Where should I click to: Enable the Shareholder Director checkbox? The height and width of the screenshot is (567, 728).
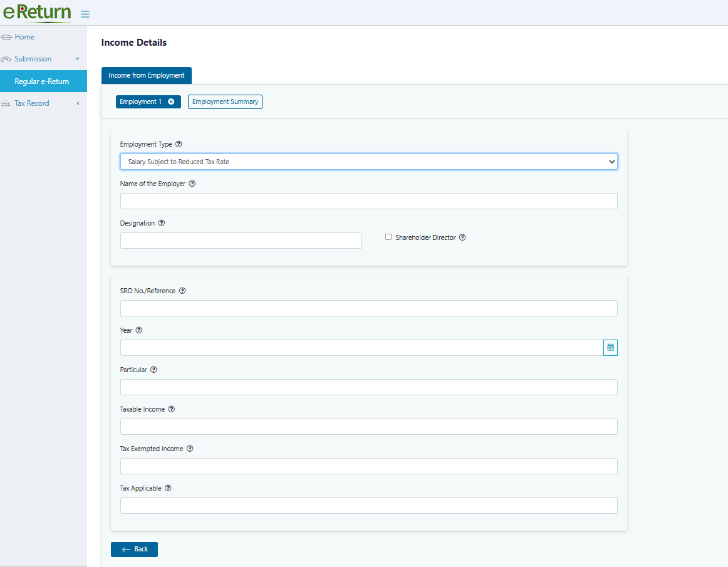coord(388,237)
